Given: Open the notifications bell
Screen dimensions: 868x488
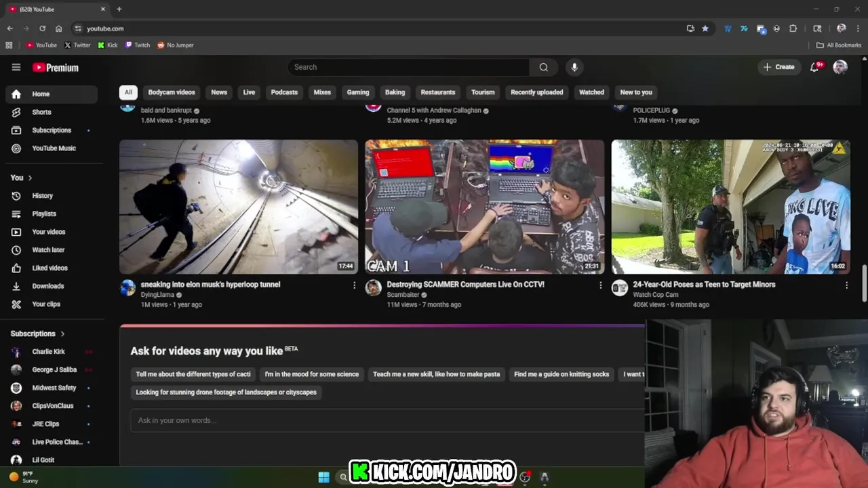Looking at the screenshot, I should (815, 67).
